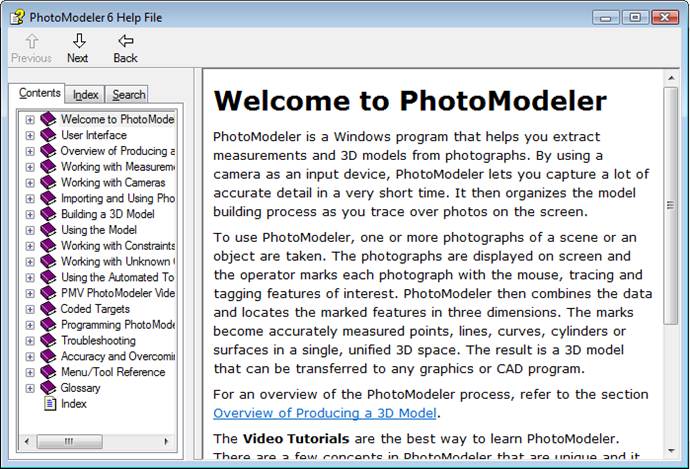Open the Contents tab
This screenshot has height=469, width=690.
(x=40, y=94)
